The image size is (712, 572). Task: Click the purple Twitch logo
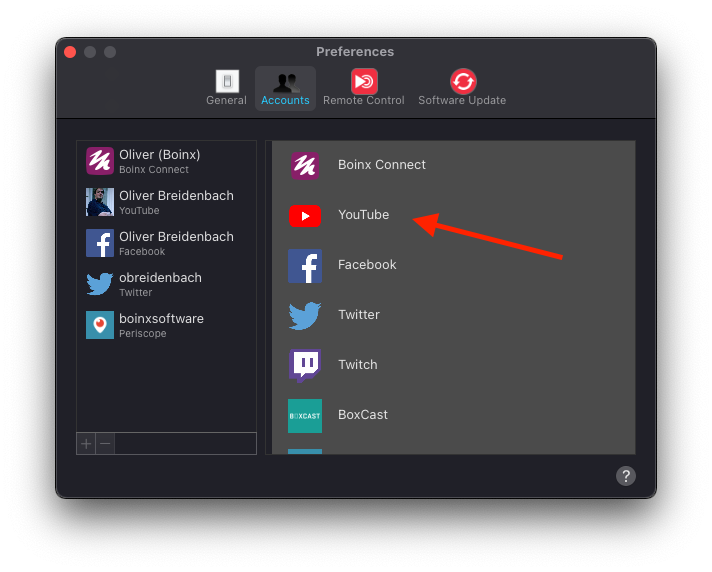coord(305,366)
